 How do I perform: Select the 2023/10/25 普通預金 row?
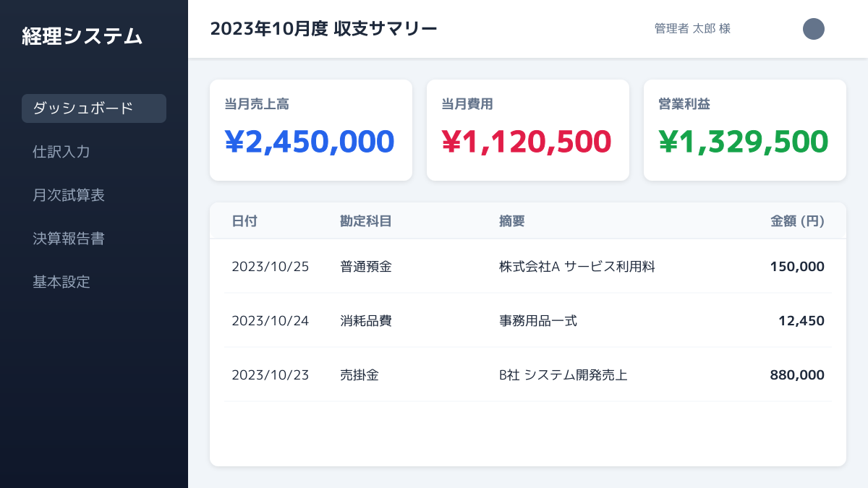pyautogui.click(x=528, y=266)
